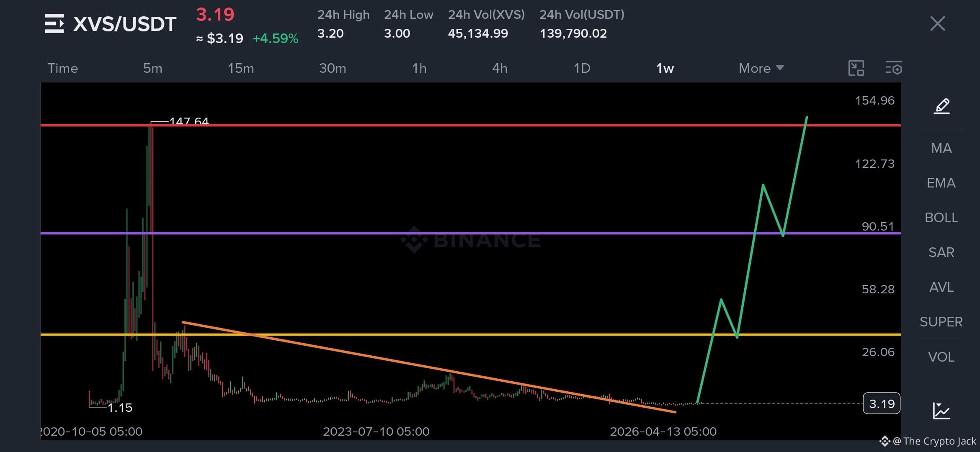Click the 58.28 price axis label
This screenshot has height=452, width=980.
tap(878, 289)
